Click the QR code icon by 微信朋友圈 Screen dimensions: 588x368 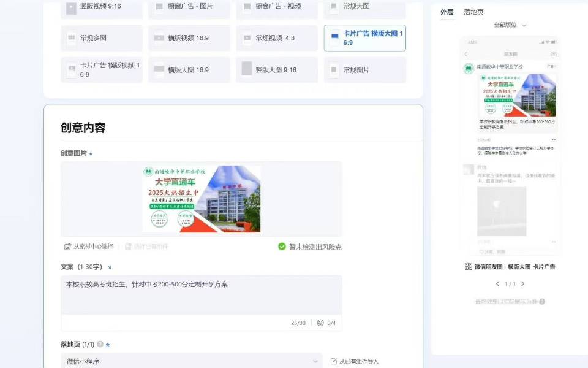(469, 266)
